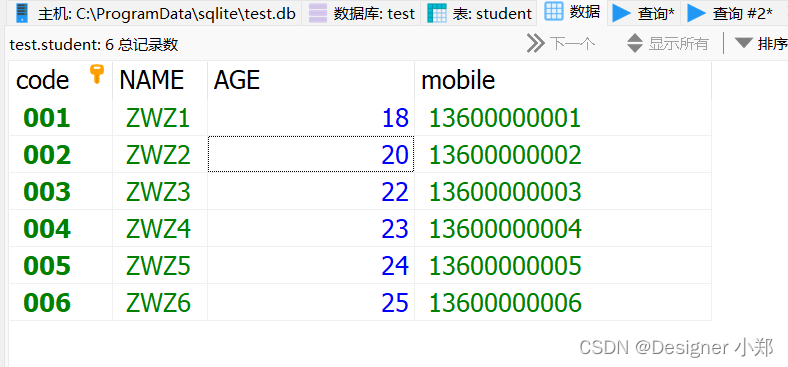Sort by the code column header

[x=61, y=80]
